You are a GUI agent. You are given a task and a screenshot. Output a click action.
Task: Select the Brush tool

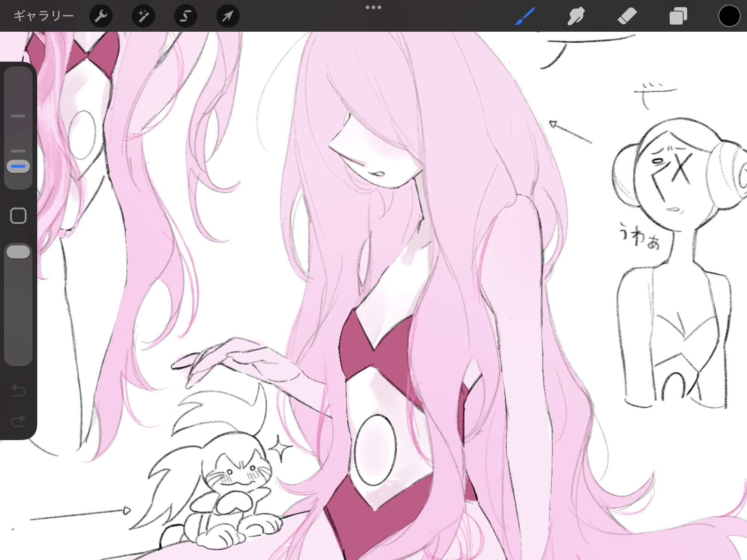click(x=526, y=16)
